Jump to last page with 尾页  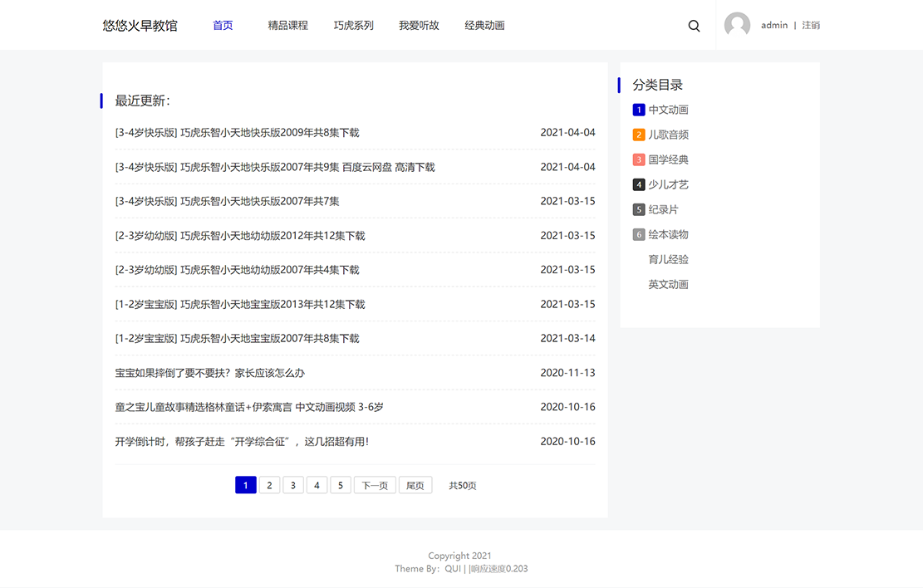coord(415,485)
